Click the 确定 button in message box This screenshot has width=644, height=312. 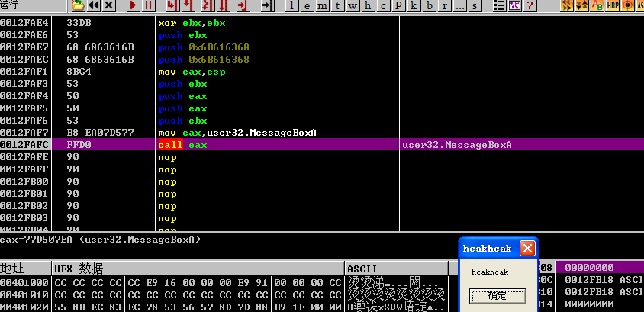[x=497, y=296]
